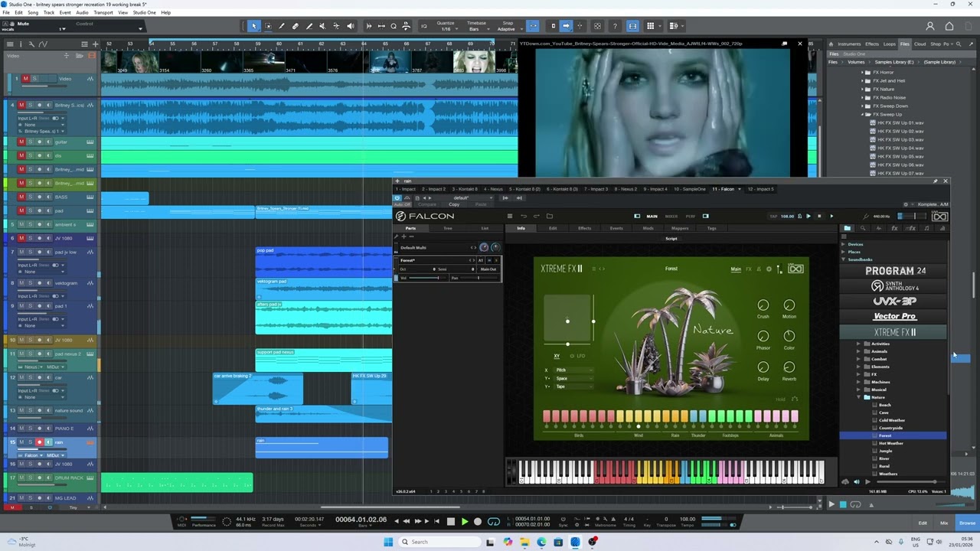Click TAP tempo in Falcon

(x=773, y=216)
